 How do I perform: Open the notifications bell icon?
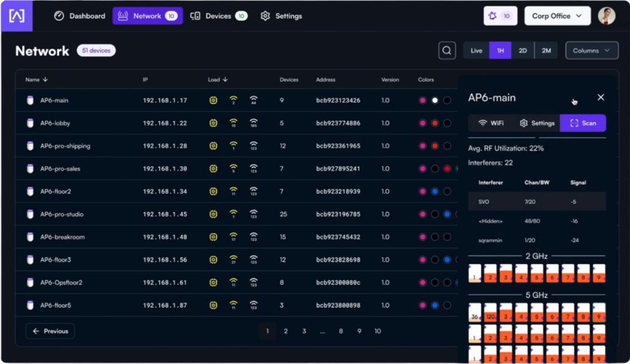coord(500,16)
